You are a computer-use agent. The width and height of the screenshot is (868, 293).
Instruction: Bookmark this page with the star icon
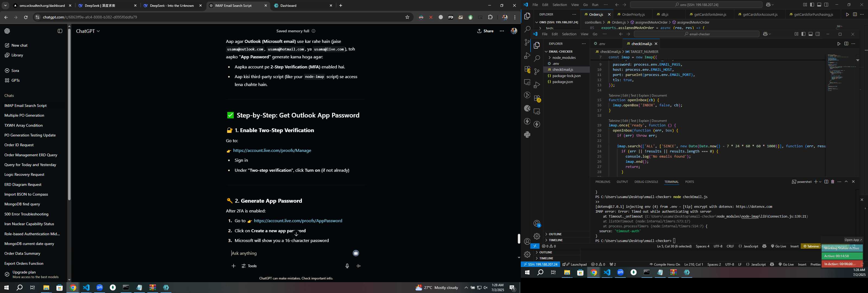(x=407, y=17)
